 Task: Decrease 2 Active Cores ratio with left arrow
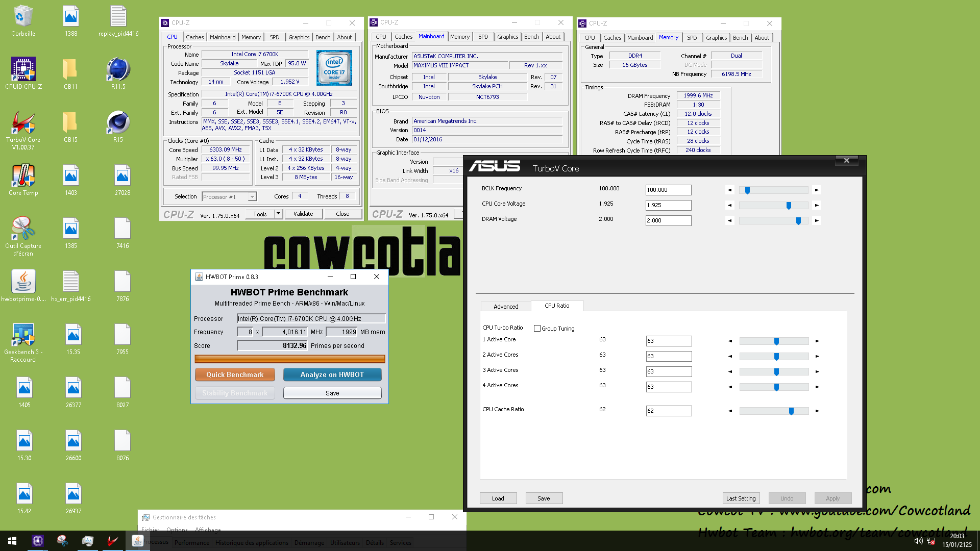(730, 356)
